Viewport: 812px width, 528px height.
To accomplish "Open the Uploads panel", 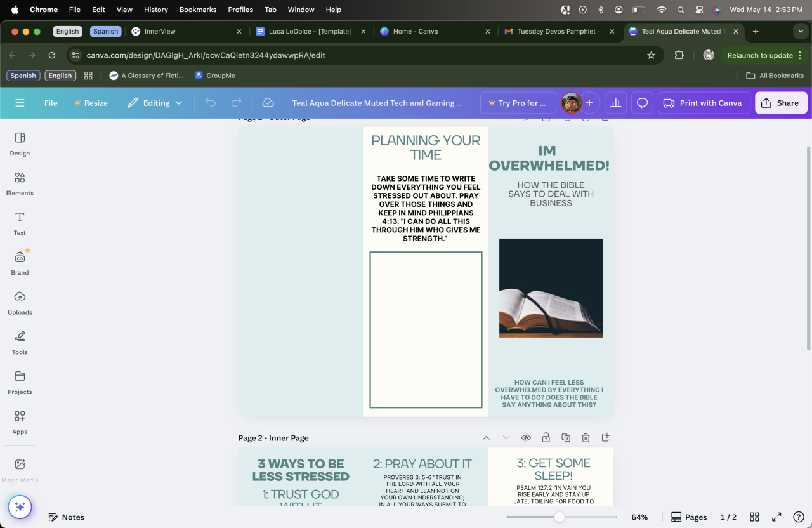I will [20, 303].
